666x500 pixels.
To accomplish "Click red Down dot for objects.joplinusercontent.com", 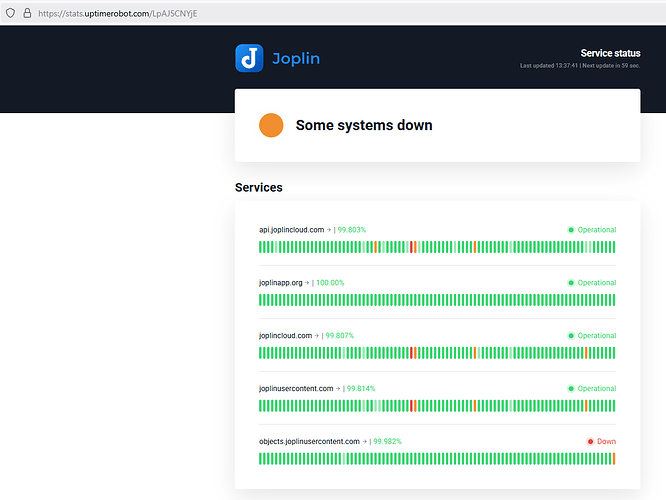I will (590, 441).
